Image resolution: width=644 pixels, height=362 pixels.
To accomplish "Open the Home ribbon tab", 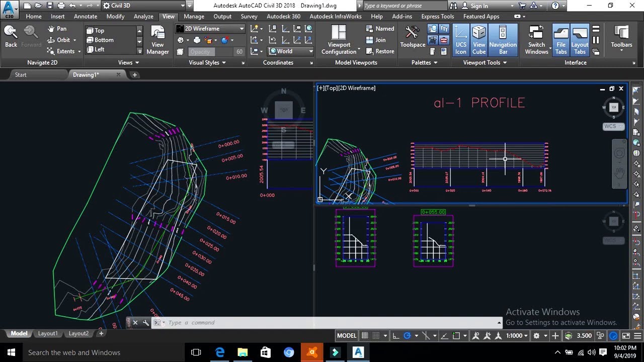I will click(34, 16).
